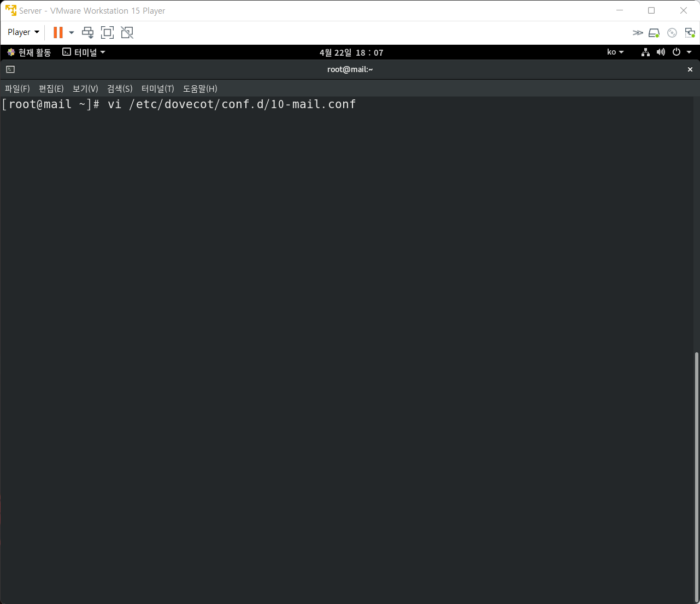
Task: Open the ko input language selector
Action: coord(615,52)
